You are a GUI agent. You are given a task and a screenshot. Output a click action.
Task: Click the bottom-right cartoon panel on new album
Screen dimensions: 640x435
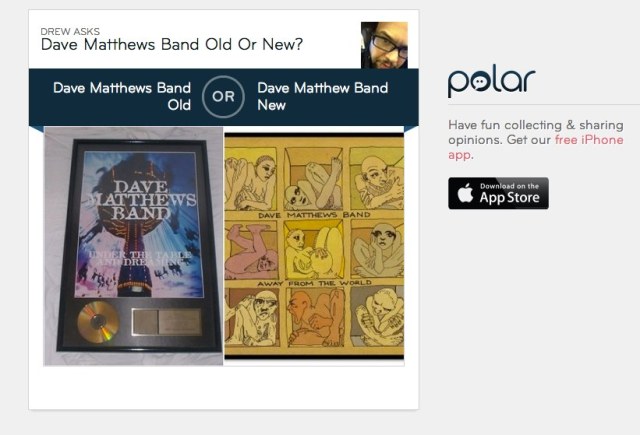click(377, 317)
